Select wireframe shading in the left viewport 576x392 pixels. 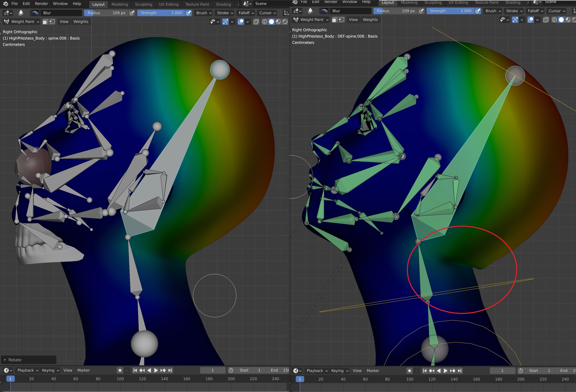[265, 22]
